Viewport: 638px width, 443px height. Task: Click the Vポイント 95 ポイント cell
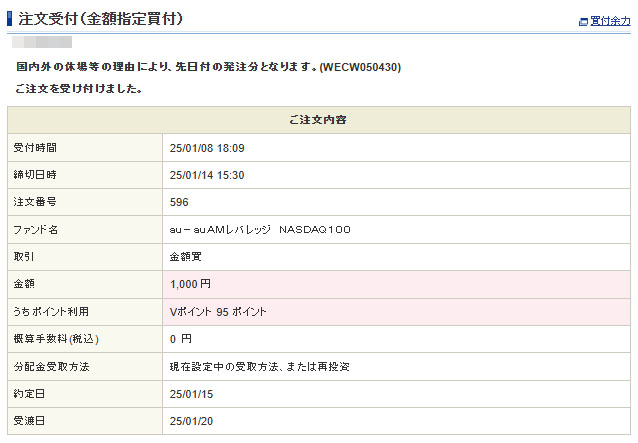click(219, 312)
